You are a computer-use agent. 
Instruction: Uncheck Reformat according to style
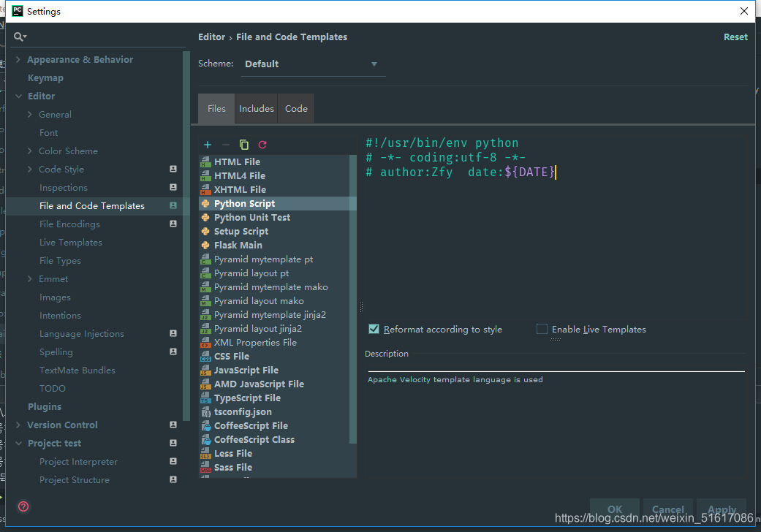point(374,330)
